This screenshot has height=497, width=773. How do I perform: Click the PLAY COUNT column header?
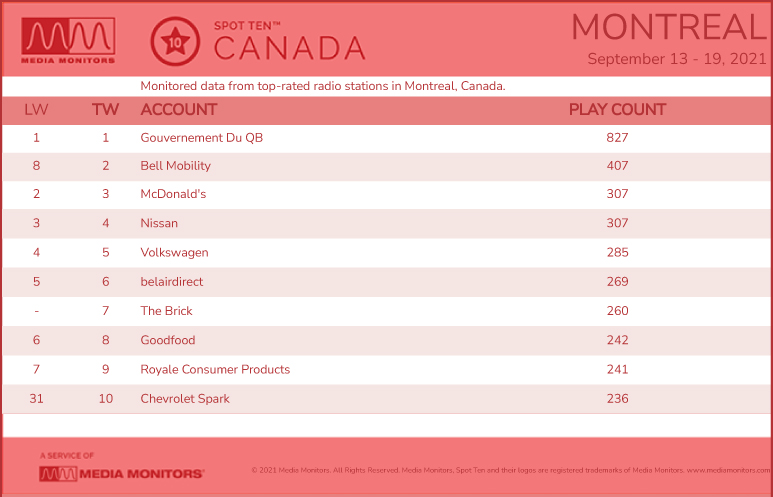(x=617, y=109)
